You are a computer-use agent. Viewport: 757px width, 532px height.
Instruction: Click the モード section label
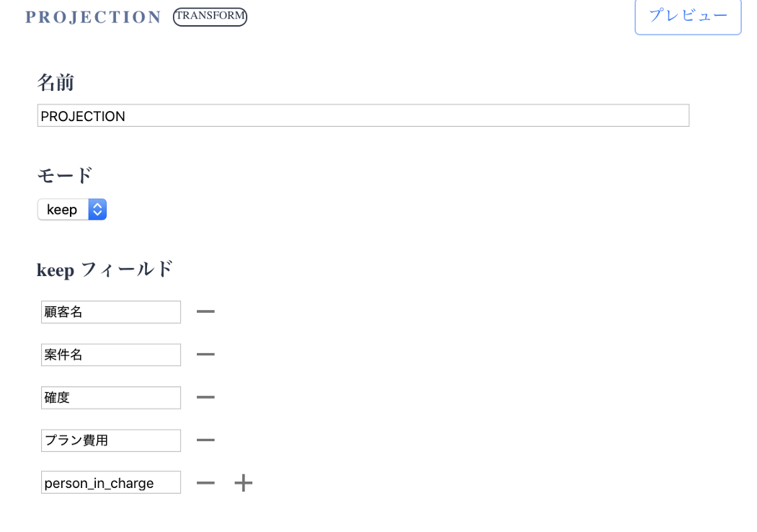point(65,175)
